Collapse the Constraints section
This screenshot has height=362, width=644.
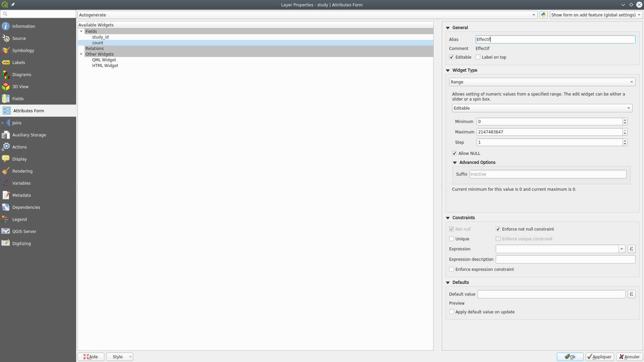click(448, 218)
